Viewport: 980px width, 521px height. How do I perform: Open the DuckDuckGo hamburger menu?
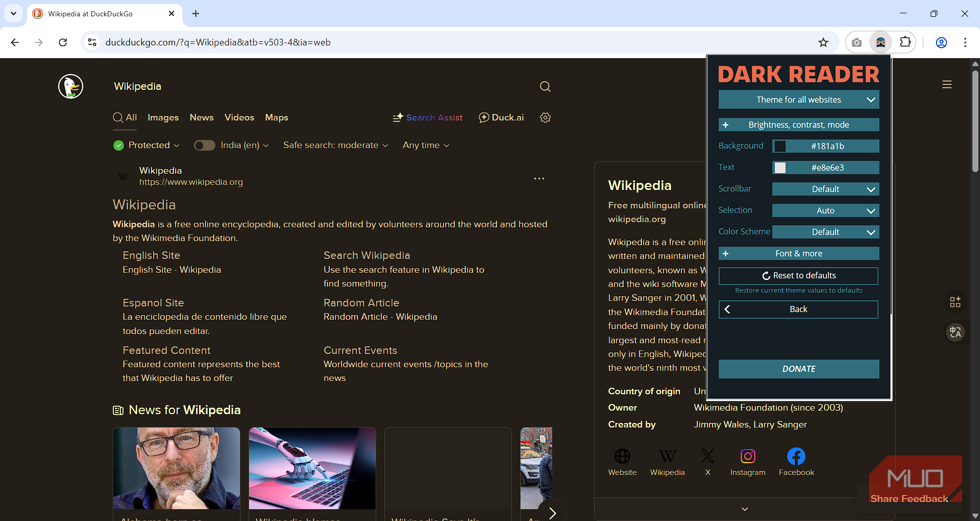pyautogui.click(x=947, y=85)
